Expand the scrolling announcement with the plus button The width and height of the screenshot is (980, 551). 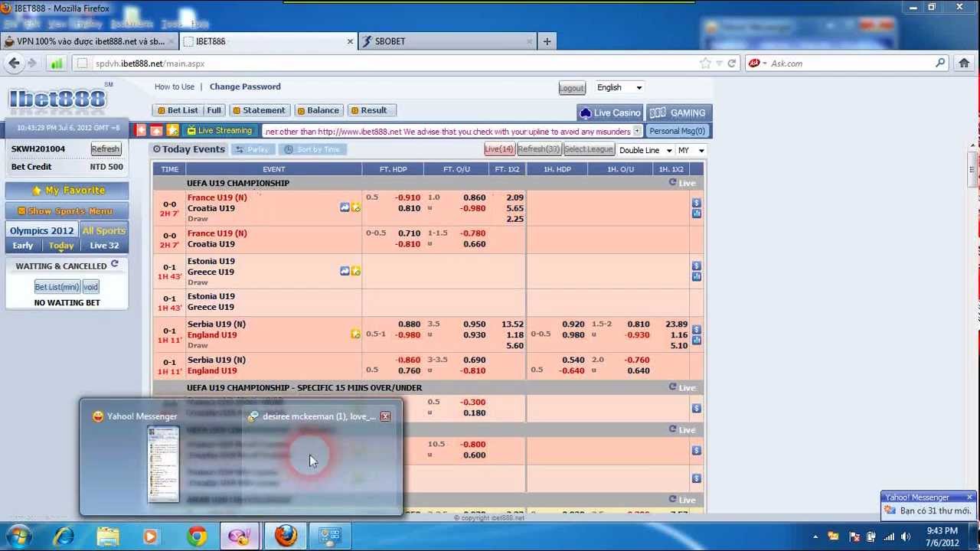coord(637,131)
